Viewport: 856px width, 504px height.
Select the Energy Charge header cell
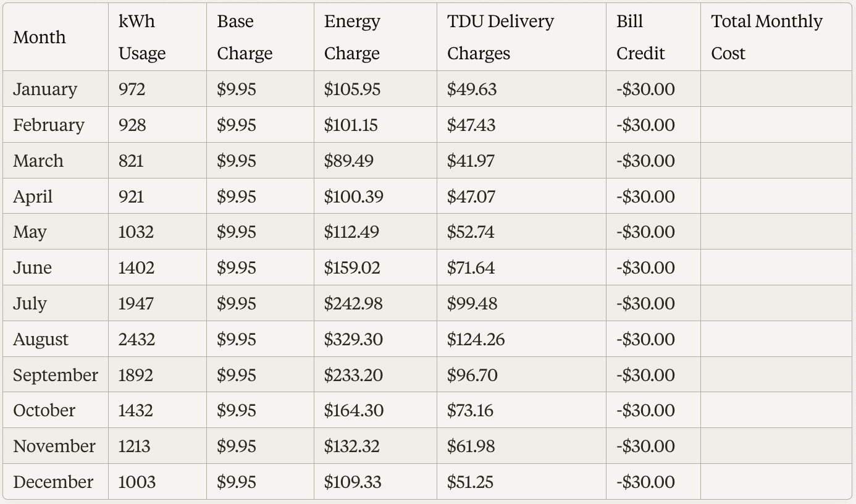(x=352, y=37)
